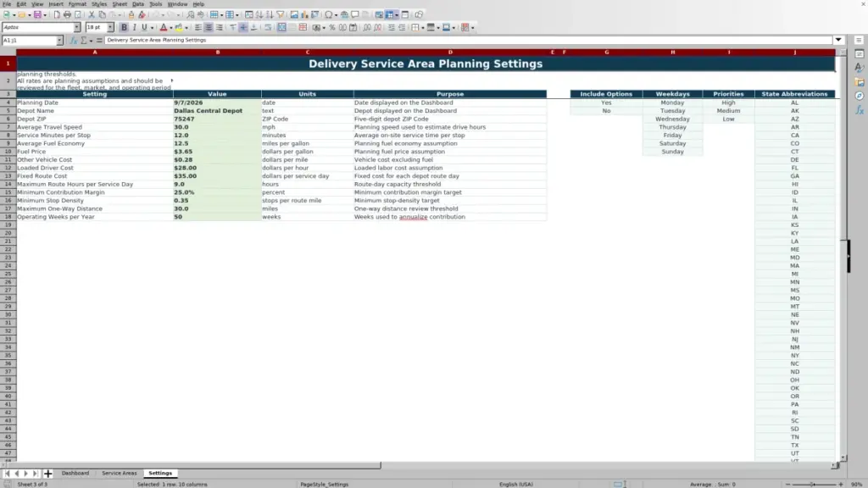This screenshot has width=868, height=488.
Task: Click the Insert Chart icon
Action: coord(304,14)
